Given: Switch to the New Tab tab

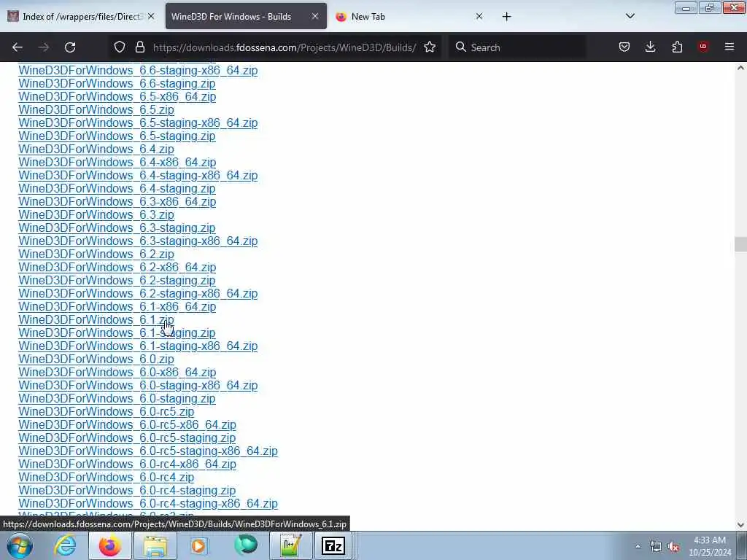Looking at the screenshot, I should (x=411, y=16).
